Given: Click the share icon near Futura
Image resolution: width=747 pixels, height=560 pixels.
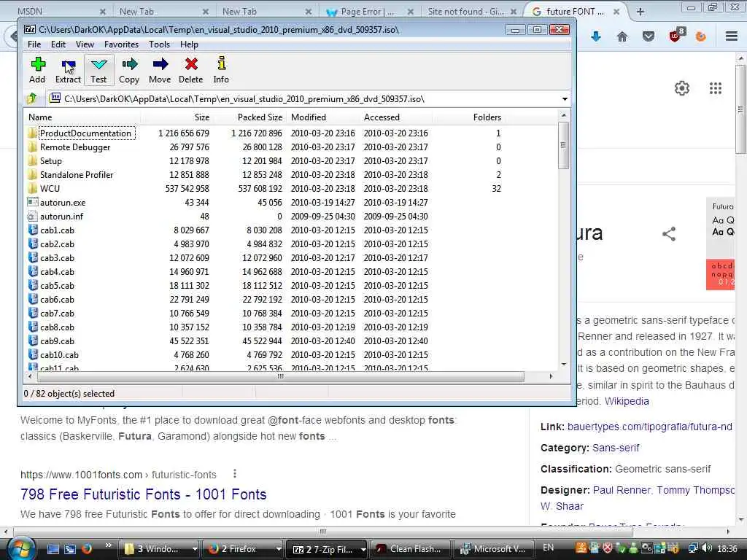Looking at the screenshot, I should pyautogui.click(x=669, y=234).
